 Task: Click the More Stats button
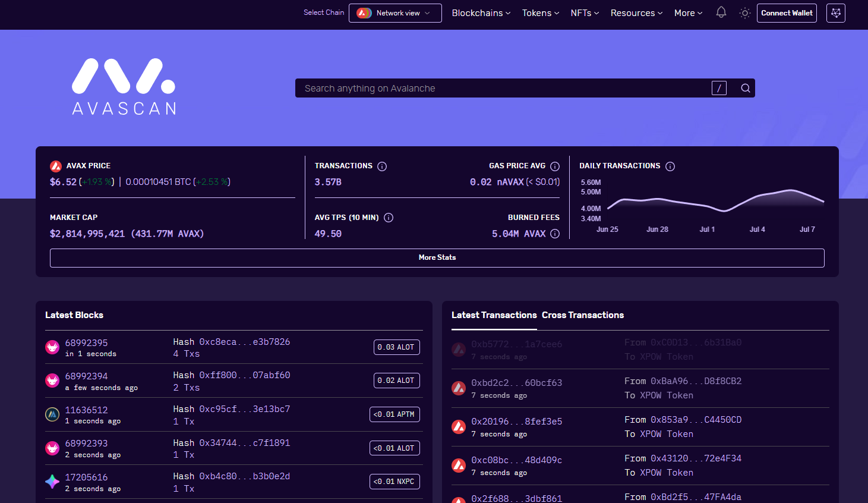pyautogui.click(x=437, y=257)
